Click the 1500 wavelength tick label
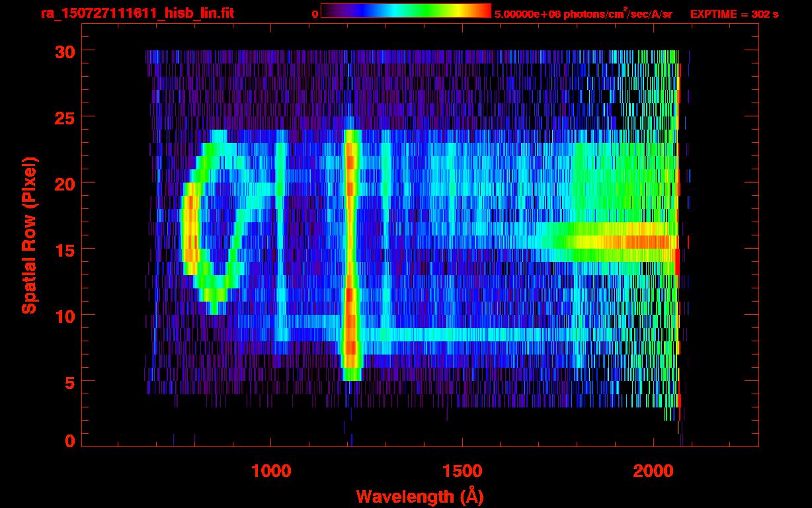812x508 pixels. [x=462, y=471]
